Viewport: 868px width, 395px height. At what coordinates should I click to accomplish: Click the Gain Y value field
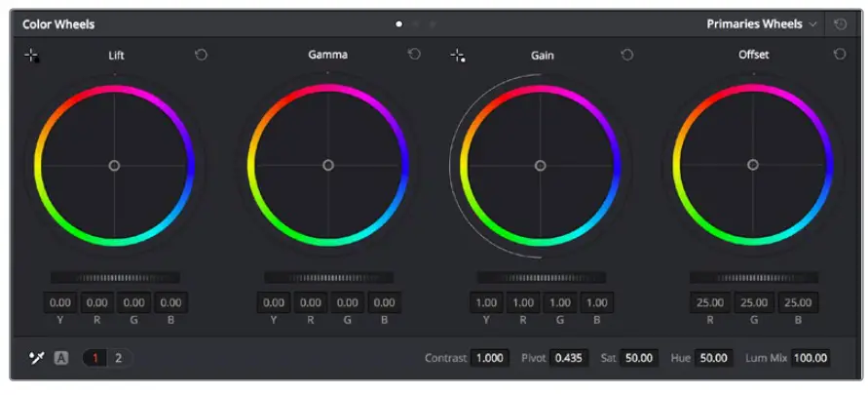point(486,302)
